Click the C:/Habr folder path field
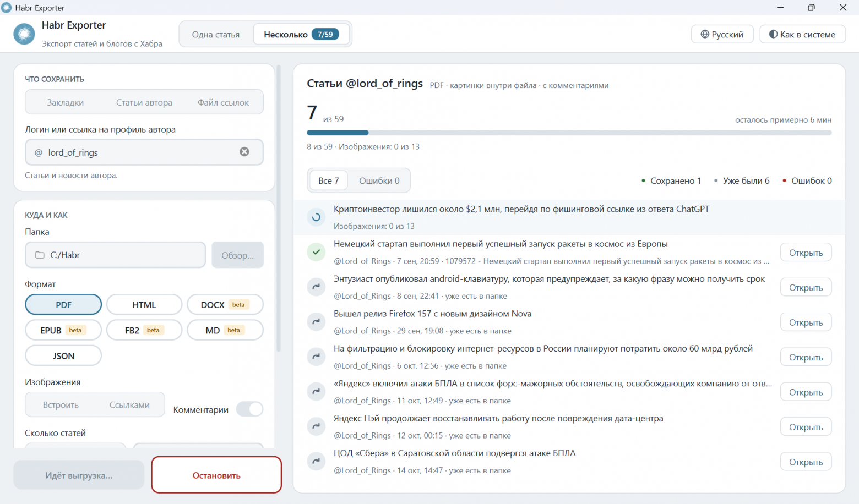Image resolution: width=859 pixels, height=504 pixels. click(x=116, y=255)
